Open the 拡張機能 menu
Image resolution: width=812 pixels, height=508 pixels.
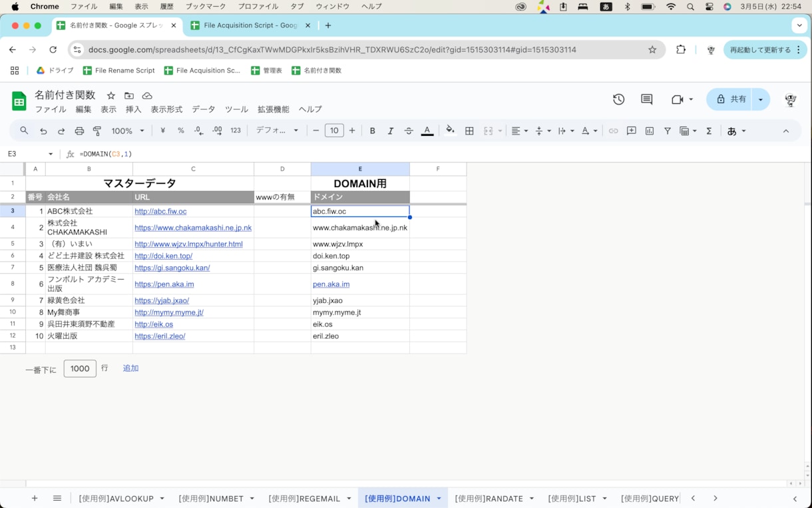[x=274, y=109]
